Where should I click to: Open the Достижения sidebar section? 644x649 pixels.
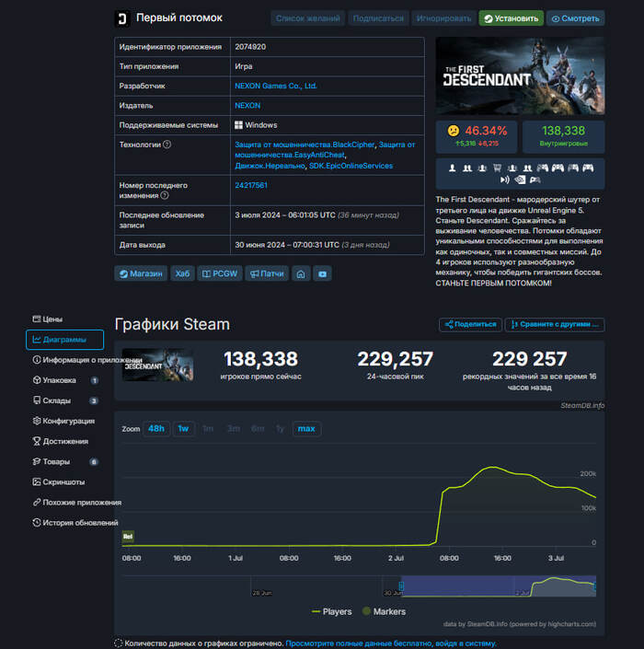[61, 441]
